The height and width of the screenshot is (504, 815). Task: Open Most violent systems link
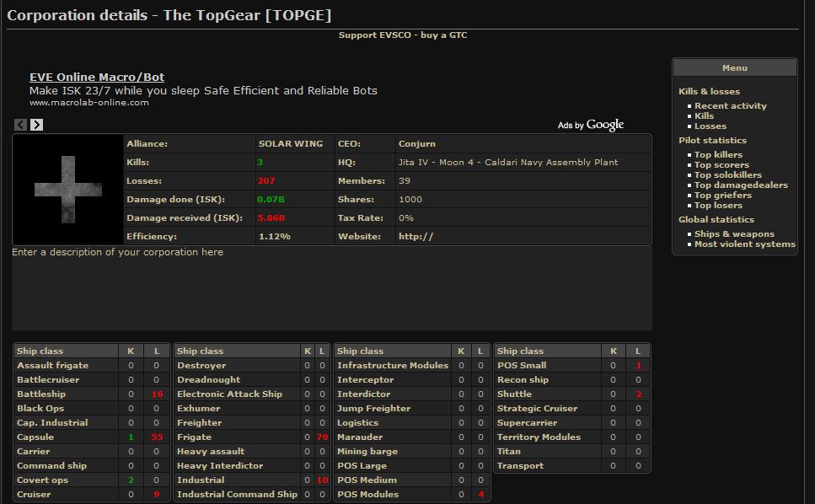point(744,244)
